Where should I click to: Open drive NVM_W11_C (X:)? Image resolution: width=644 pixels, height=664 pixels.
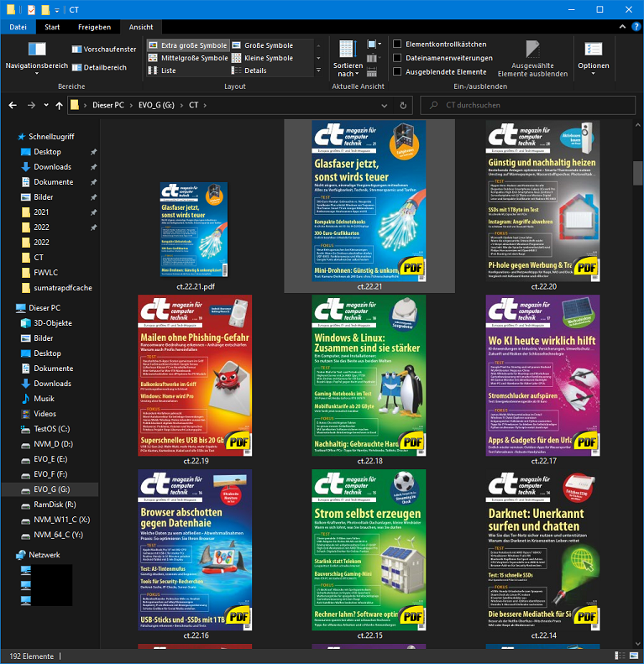click(x=61, y=520)
